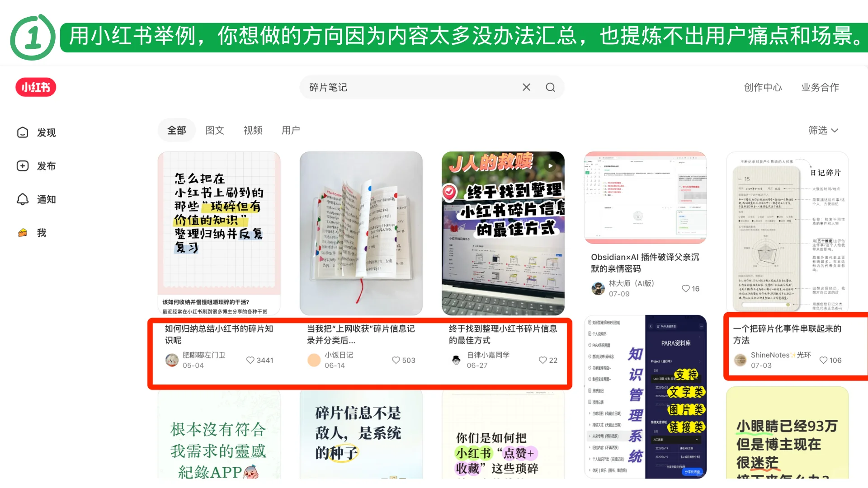868x488 pixels.
Task: Open the 筛选 filter dropdown
Action: point(824,131)
